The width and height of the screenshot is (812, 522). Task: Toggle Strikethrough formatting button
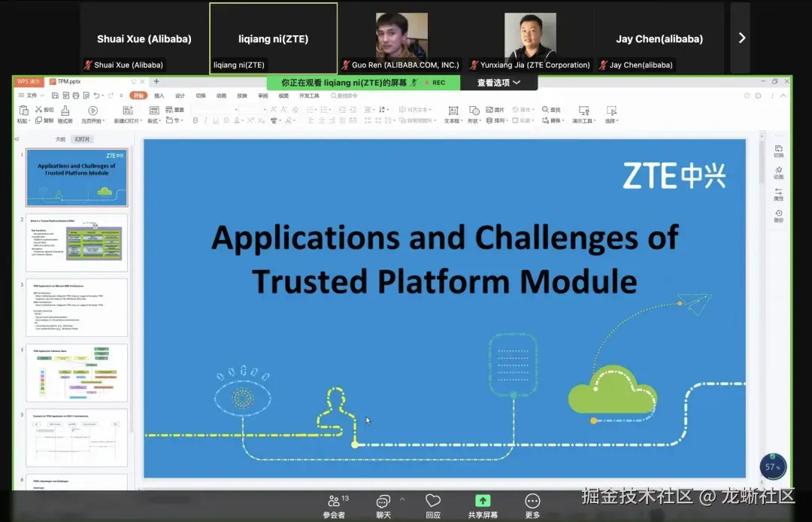(226, 120)
